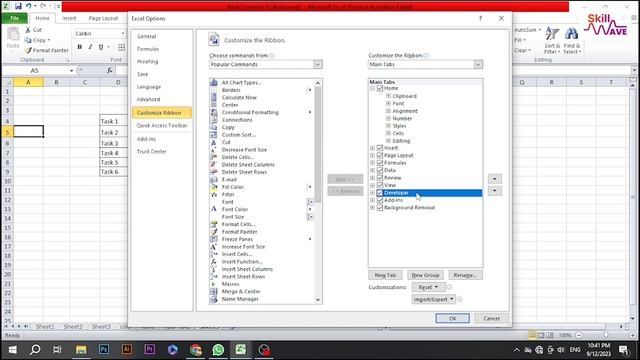Image resolution: width=640 pixels, height=360 pixels.
Task: Open the Customize the Ribbon dropdown
Action: [x=478, y=64]
